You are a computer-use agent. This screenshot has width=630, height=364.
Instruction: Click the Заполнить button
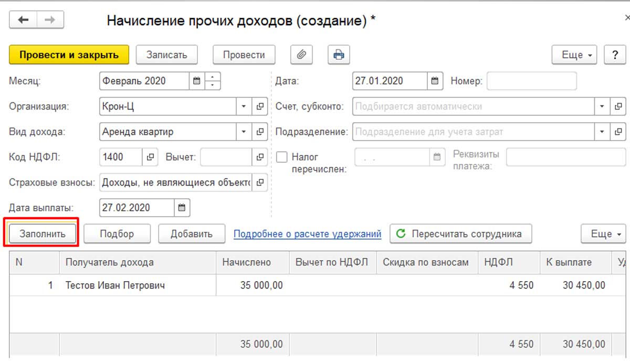[41, 234]
